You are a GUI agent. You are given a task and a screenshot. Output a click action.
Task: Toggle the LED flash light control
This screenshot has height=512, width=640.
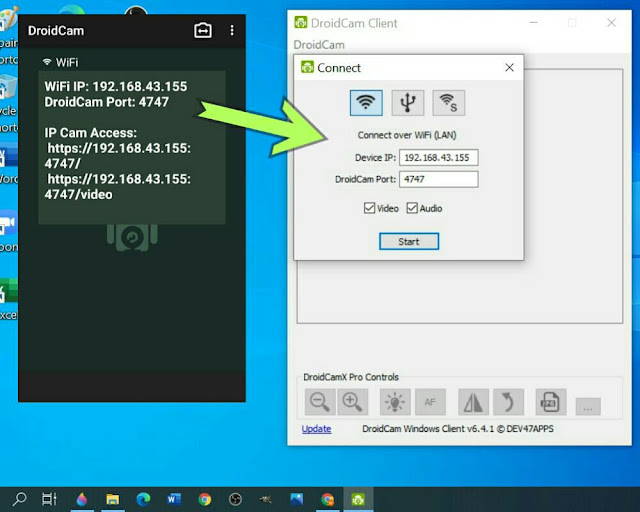click(395, 402)
